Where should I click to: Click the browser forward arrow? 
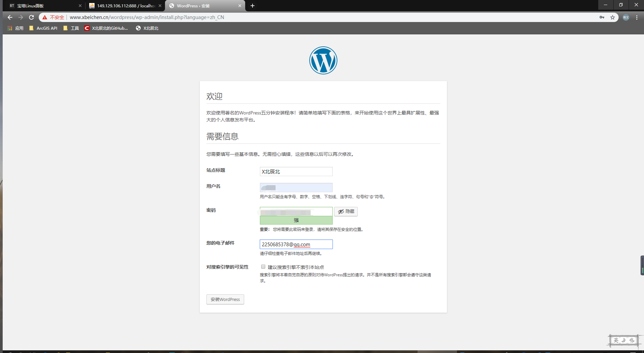point(21,17)
